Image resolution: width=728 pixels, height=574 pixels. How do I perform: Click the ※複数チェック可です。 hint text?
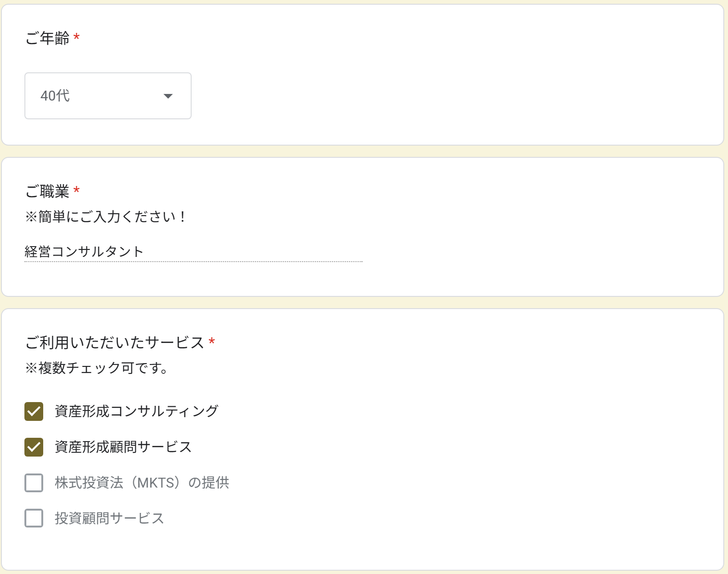(x=97, y=368)
